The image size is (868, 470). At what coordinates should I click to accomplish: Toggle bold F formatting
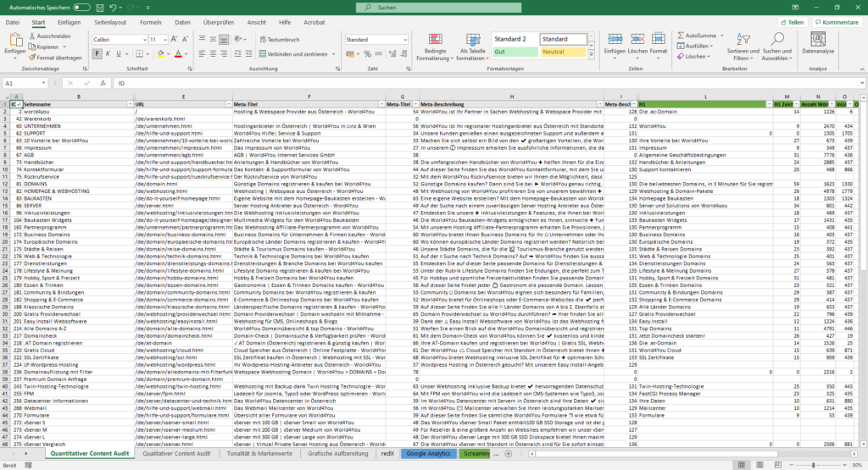coord(97,54)
